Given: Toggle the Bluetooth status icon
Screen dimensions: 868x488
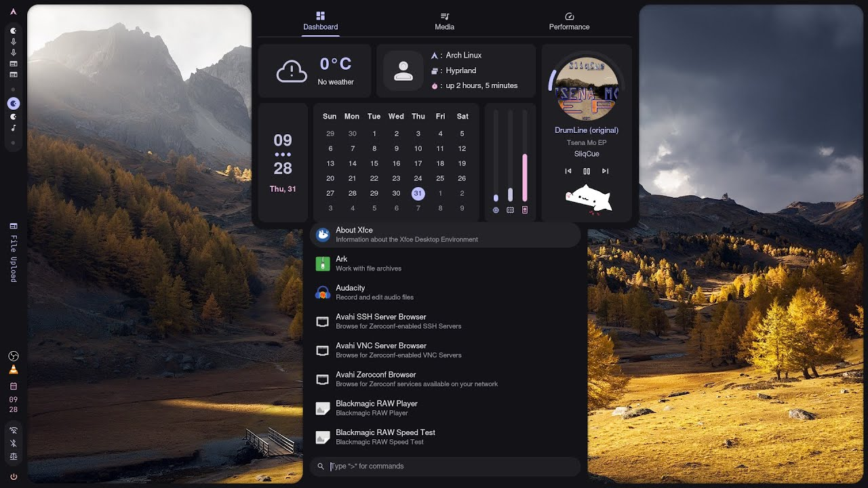Looking at the screenshot, I should point(13,443).
